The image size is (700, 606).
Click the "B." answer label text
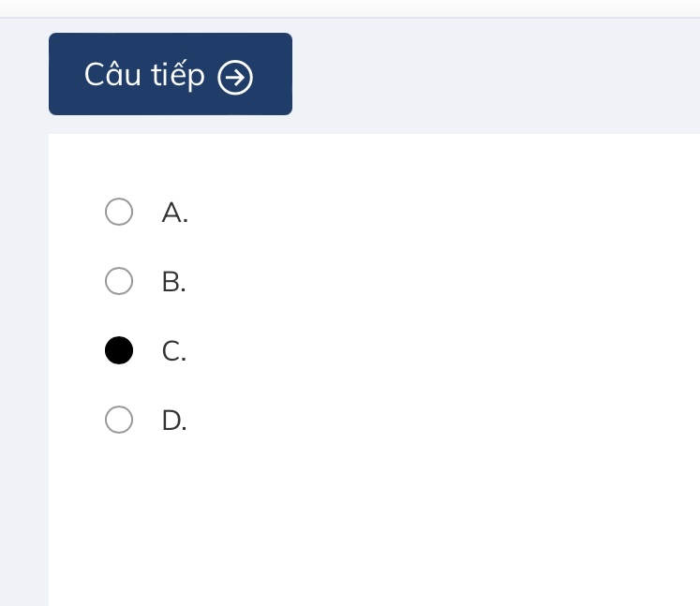tap(173, 282)
